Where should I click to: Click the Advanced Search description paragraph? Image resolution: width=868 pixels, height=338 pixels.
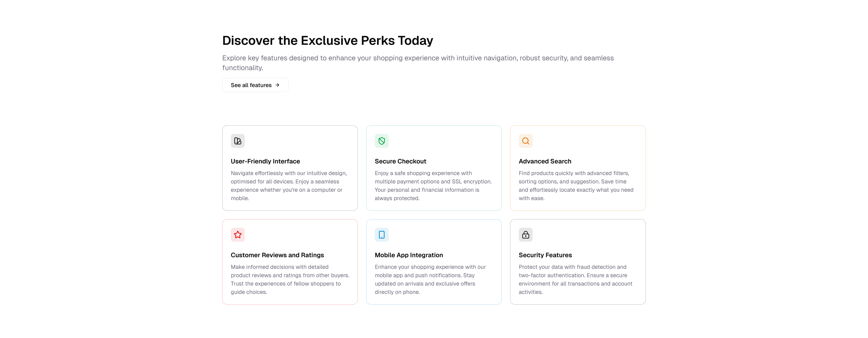pyautogui.click(x=576, y=186)
